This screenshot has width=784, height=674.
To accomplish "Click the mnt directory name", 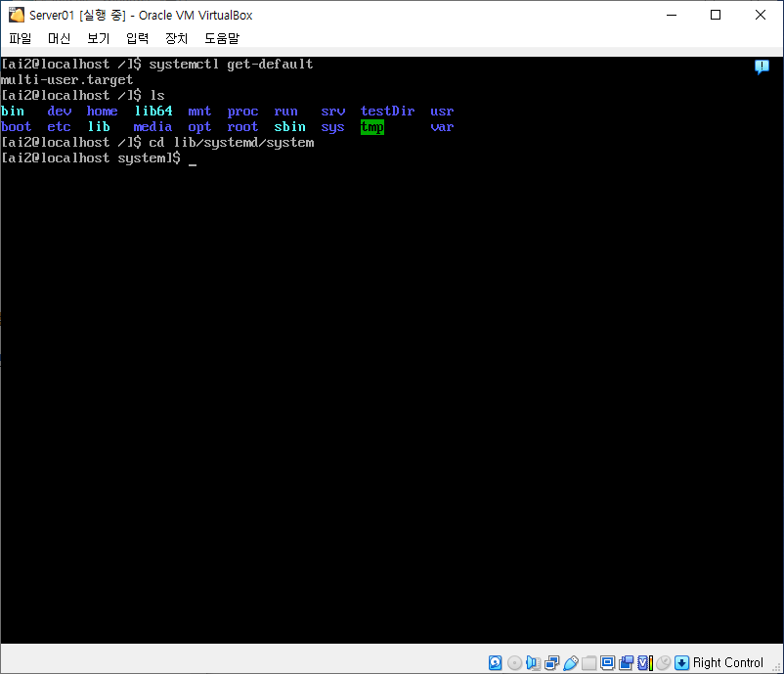I will (199, 112).
